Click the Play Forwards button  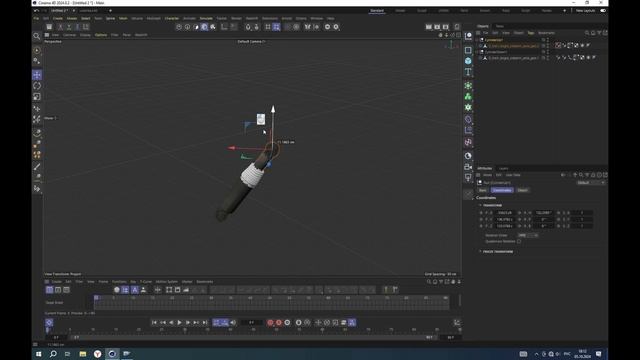[179, 322]
